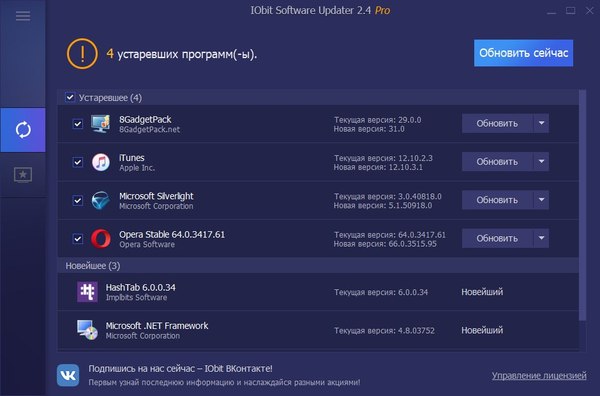This screenshot has width=600, height=396.
Task: Toggle the Устаревшее (4) select-all checkbox
Action: 70,97
